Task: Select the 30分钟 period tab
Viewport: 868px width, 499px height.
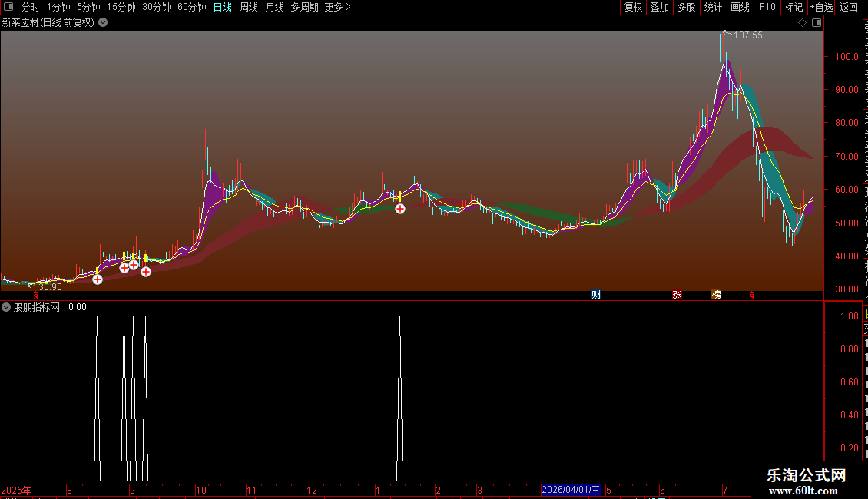Action: point(157,7)
